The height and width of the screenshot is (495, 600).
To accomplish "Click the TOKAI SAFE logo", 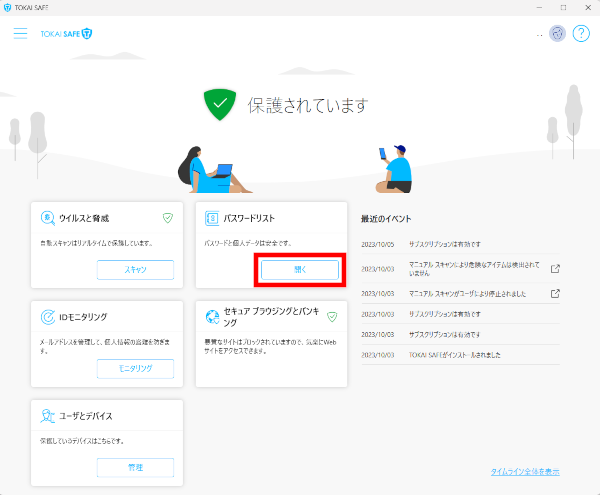I will tap(66, 34).
